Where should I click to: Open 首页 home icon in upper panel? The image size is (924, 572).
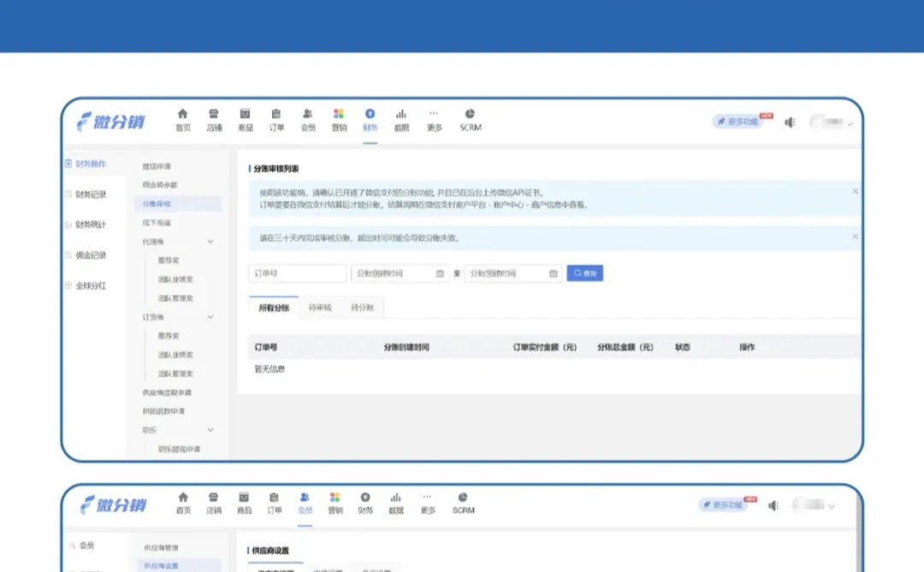point(183,114)
